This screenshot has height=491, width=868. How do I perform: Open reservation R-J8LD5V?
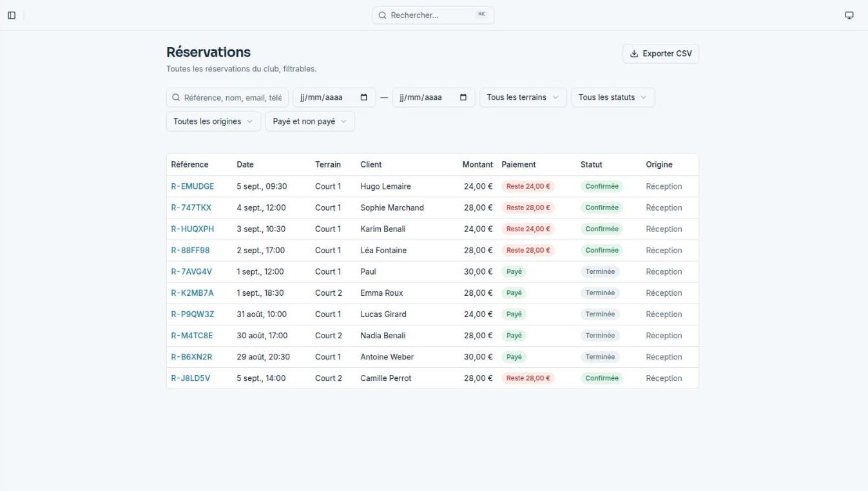(190, 378)
